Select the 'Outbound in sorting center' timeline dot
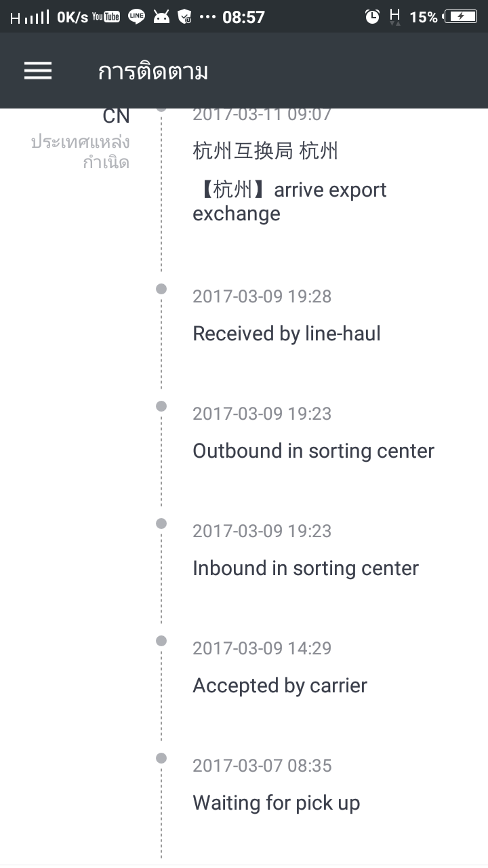 point(161,406)
